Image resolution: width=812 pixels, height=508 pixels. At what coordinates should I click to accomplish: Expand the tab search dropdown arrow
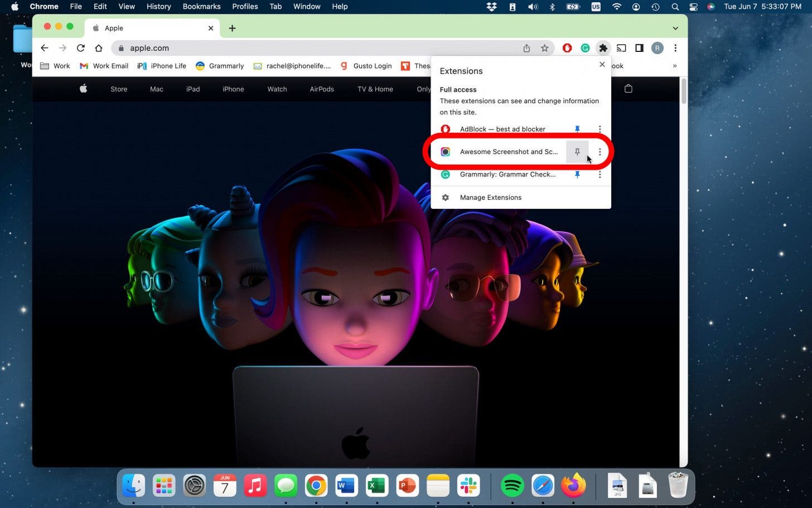pos(675,28)
